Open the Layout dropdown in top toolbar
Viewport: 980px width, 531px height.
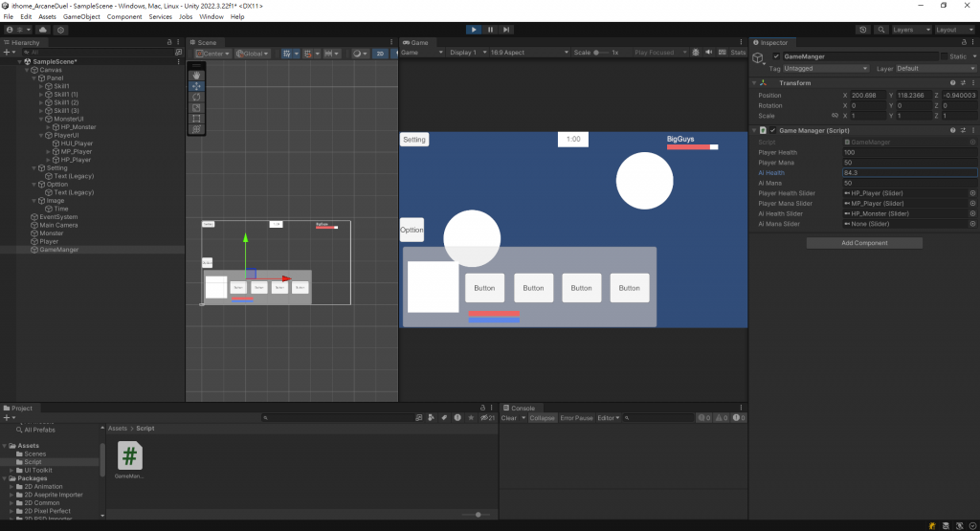954,30
